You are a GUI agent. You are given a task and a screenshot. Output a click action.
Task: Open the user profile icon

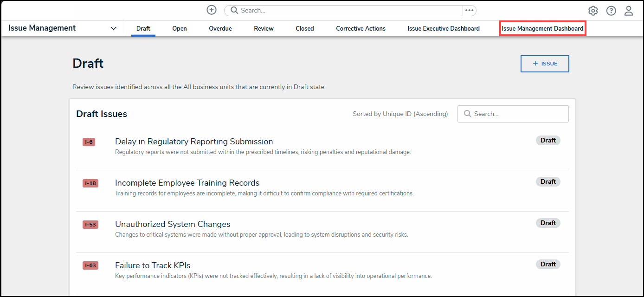629,10
